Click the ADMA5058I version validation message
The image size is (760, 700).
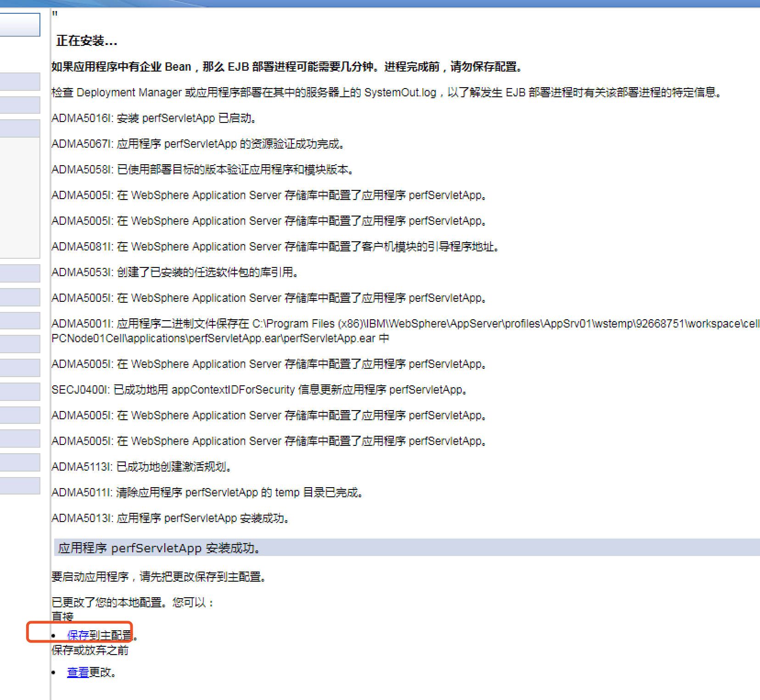pos(202,170)
